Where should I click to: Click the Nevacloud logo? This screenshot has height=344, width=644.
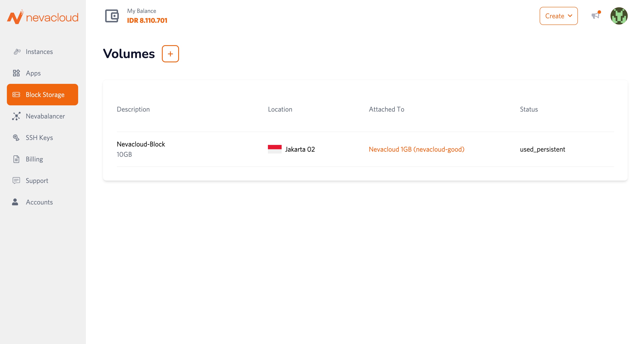coord(43,17)
